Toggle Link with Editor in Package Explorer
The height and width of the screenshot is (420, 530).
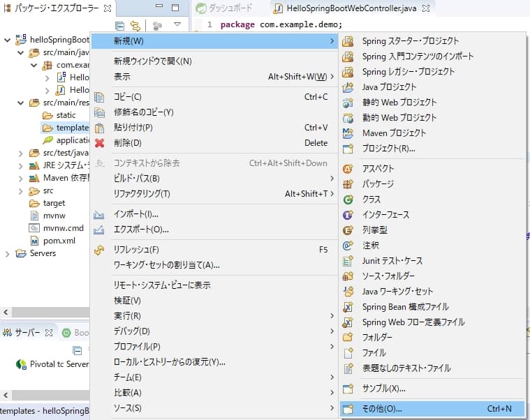pos(135,26)
